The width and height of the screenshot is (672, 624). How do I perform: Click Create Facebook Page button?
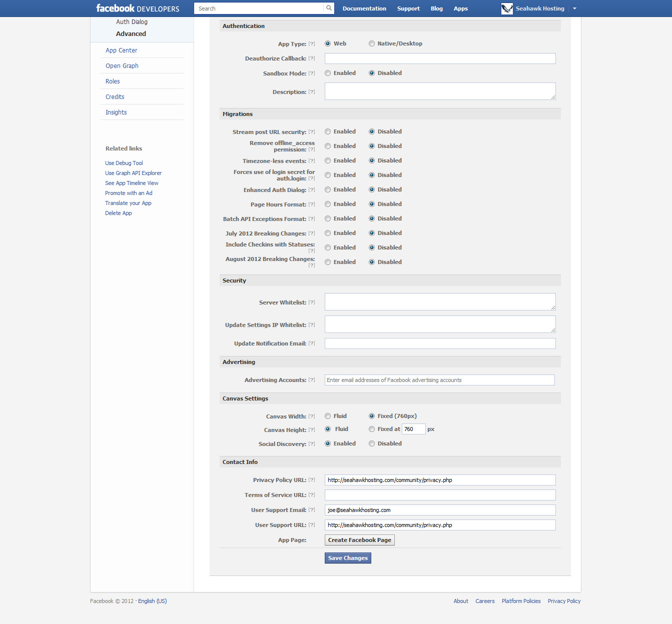tap(359, 540)
